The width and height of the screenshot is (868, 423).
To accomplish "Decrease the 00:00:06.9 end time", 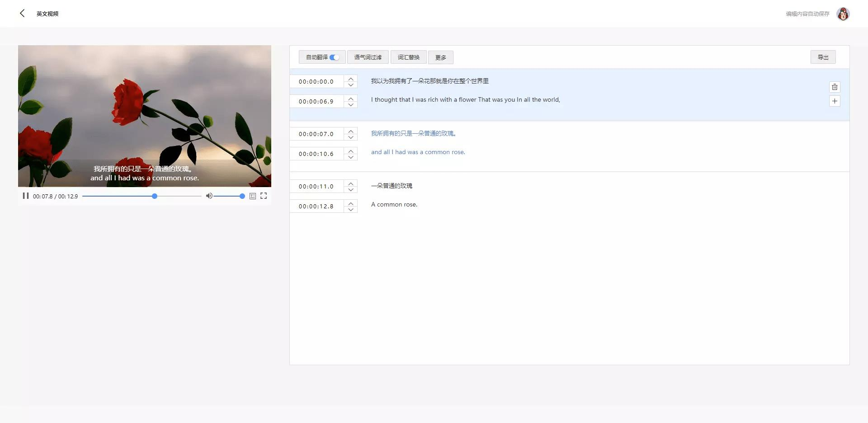I will click(351, 105).
